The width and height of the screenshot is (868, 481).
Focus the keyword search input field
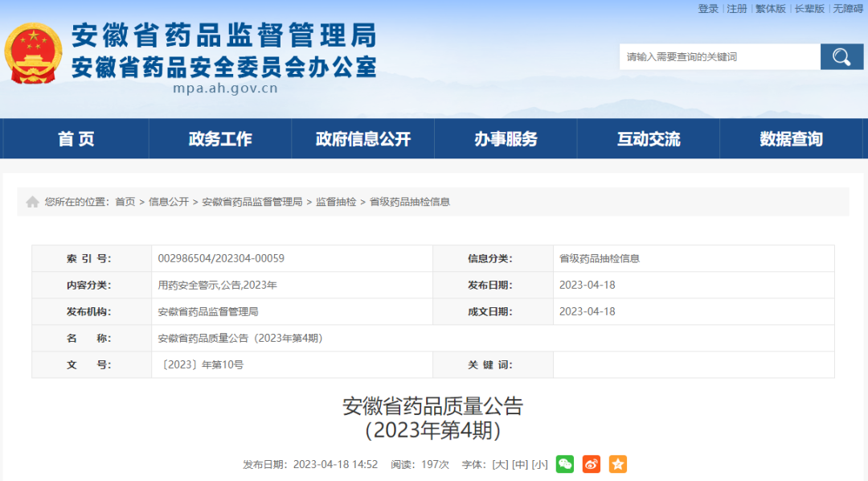(x=719, y=56)
